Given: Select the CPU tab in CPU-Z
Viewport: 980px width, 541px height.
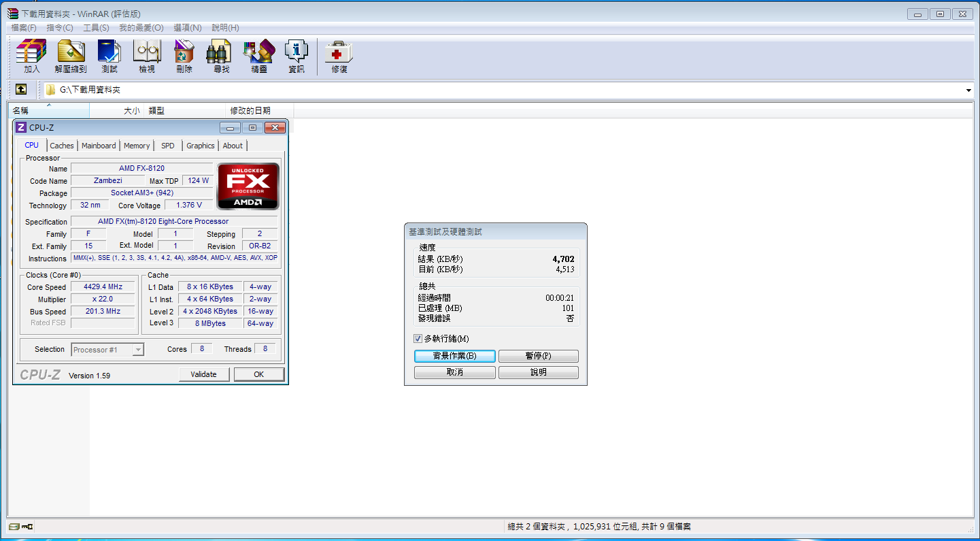Looking at the screenshot, I should point(32,145).
